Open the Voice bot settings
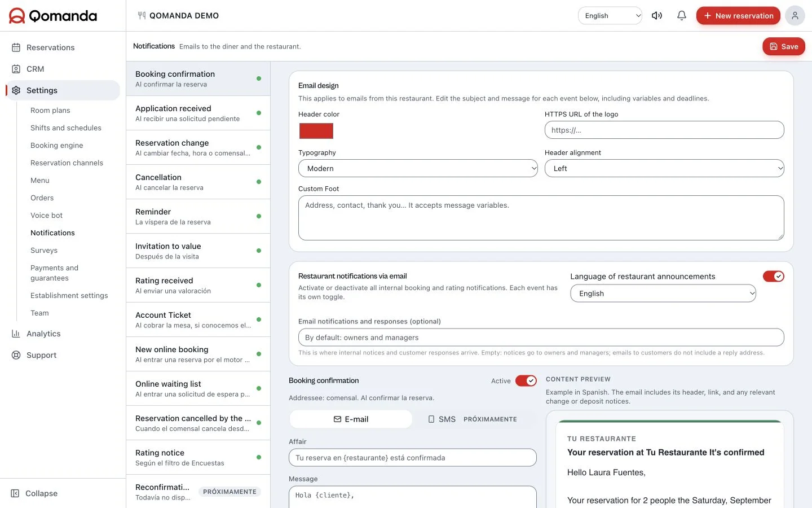The width and height of the screenshot is (812, 508). (46, 216)
